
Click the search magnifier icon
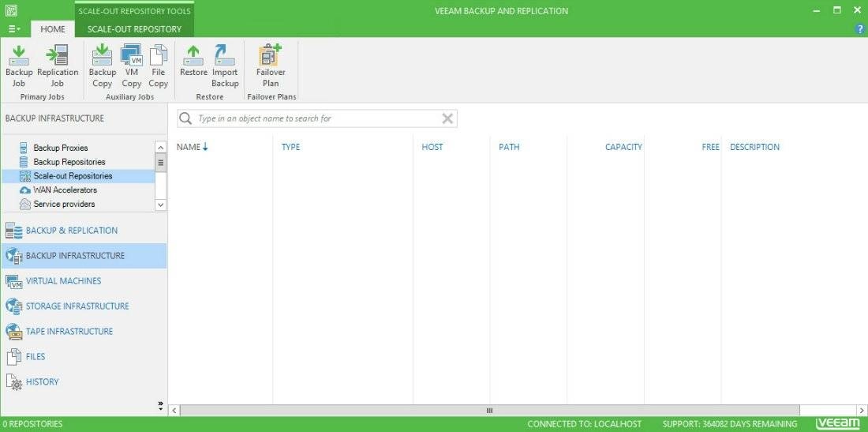click(x=186, y=118)
